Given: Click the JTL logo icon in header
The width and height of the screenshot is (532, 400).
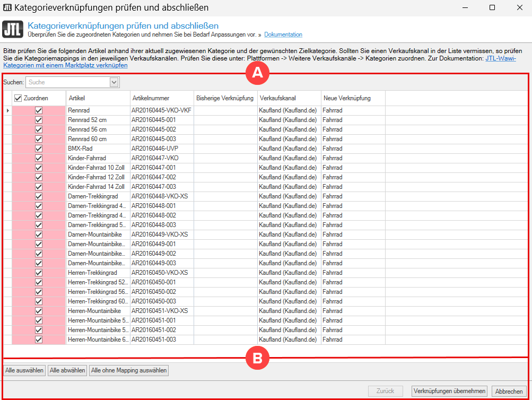Looking at the screenshot, I should pyautogui.click(x=13, y=29).
